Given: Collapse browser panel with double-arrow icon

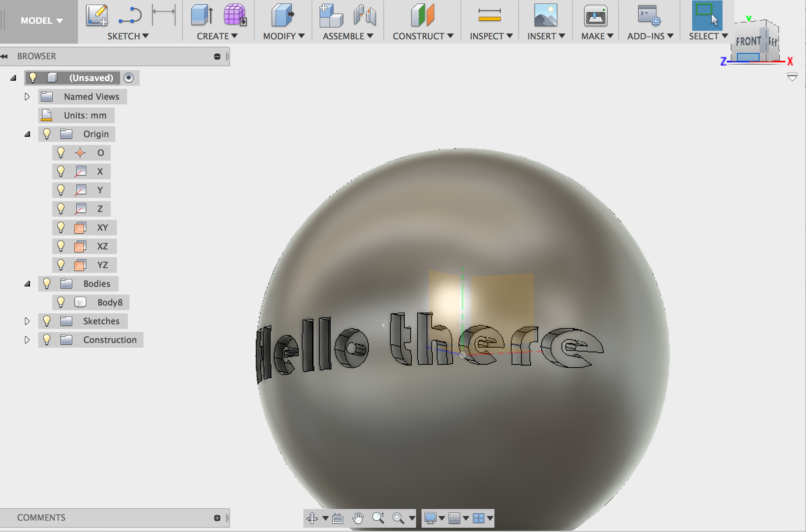Looking at the screenshot, I should tap(4, 57).
